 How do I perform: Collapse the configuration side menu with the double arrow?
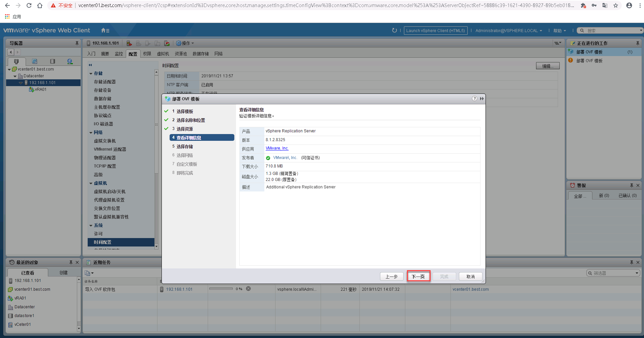click(90, 65)
